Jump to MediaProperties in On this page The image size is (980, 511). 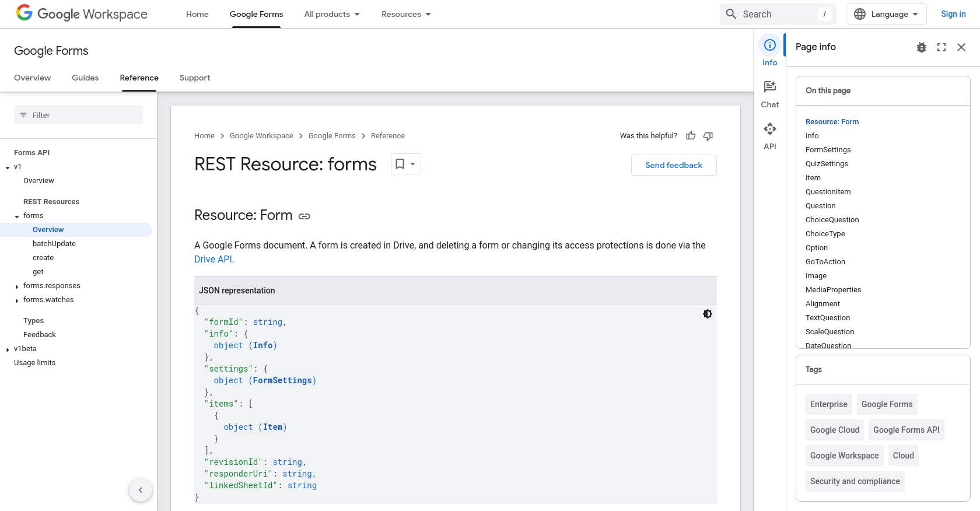click(x=833, y=290)
